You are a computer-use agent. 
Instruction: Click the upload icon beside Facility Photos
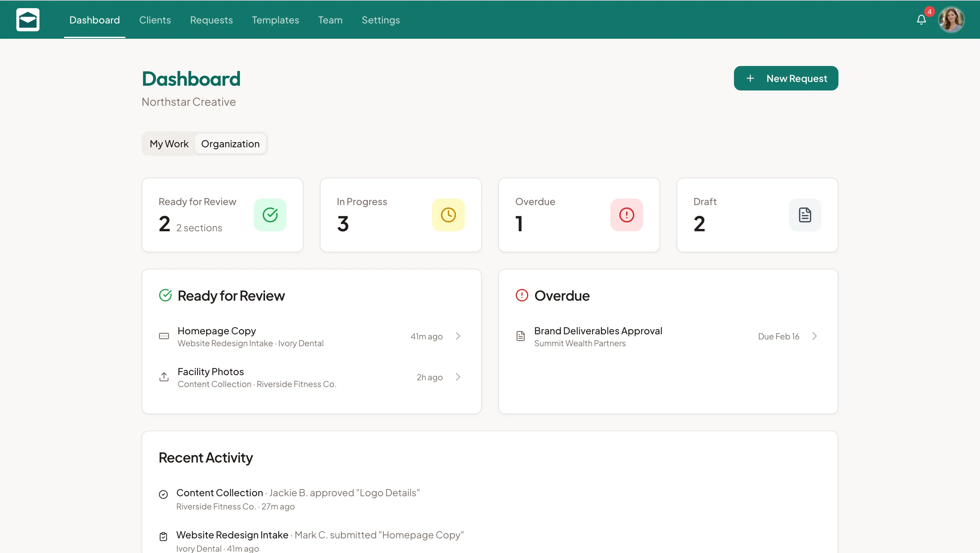tap(164, 376)
